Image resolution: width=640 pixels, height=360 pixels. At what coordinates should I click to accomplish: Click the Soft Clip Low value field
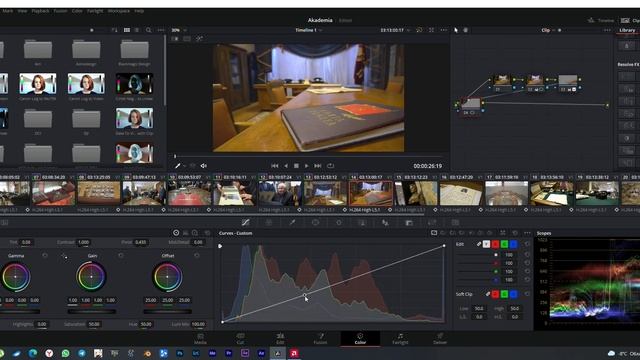[479, 309]
